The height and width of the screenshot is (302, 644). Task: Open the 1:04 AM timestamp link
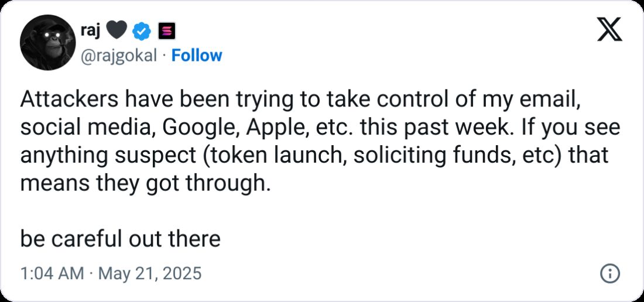tap(52, 273)
